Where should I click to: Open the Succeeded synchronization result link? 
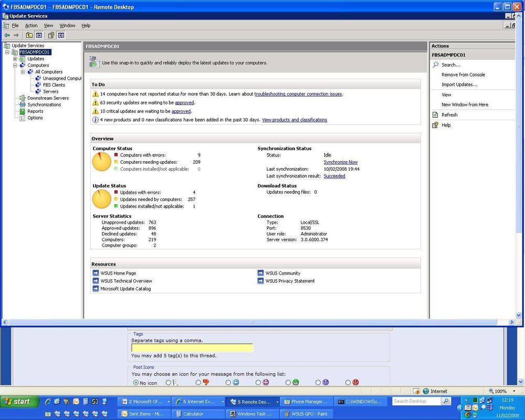pyautogui.click(x=334, y=176)
